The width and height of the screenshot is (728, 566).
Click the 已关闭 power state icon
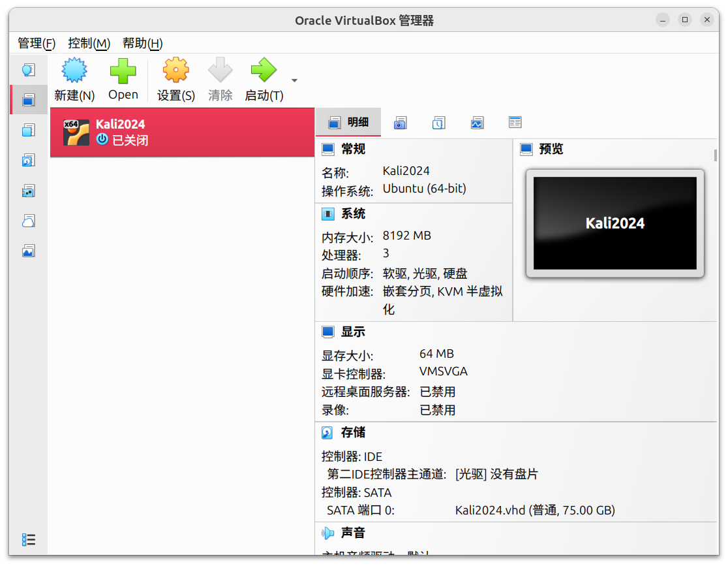[x=102, y=139]
